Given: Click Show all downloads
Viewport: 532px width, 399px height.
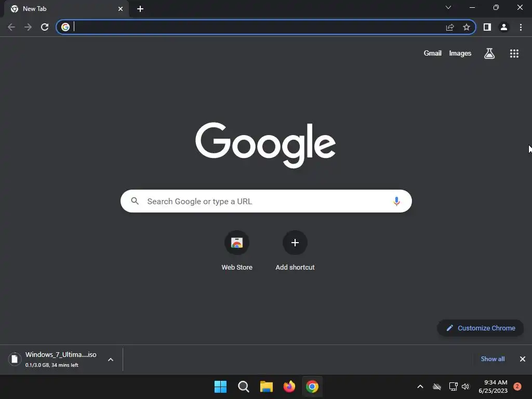Looking at the screenshot, I should pos(493,359).
